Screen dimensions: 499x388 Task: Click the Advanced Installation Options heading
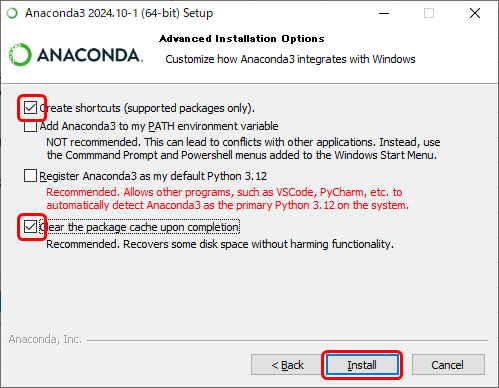pyautogui.click(x=242, y=39)
